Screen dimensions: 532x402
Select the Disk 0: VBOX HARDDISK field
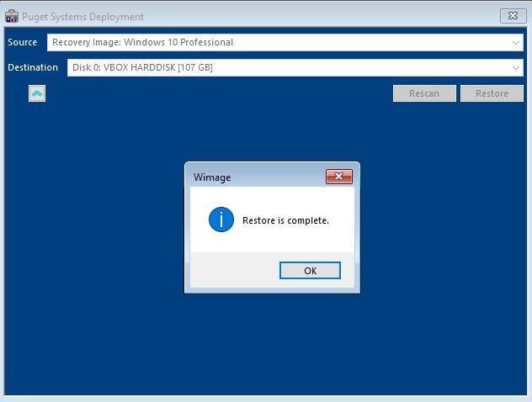click(278, 67)
